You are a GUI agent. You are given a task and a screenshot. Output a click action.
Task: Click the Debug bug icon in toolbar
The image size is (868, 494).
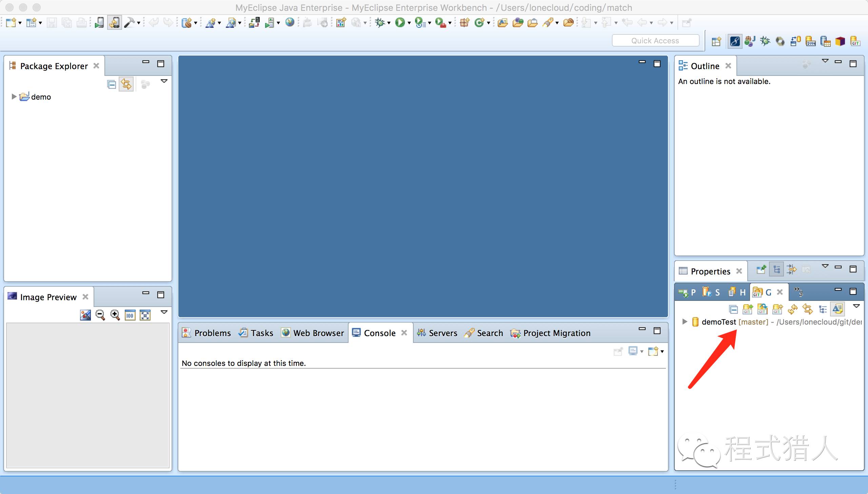click(x=380, y=23)
